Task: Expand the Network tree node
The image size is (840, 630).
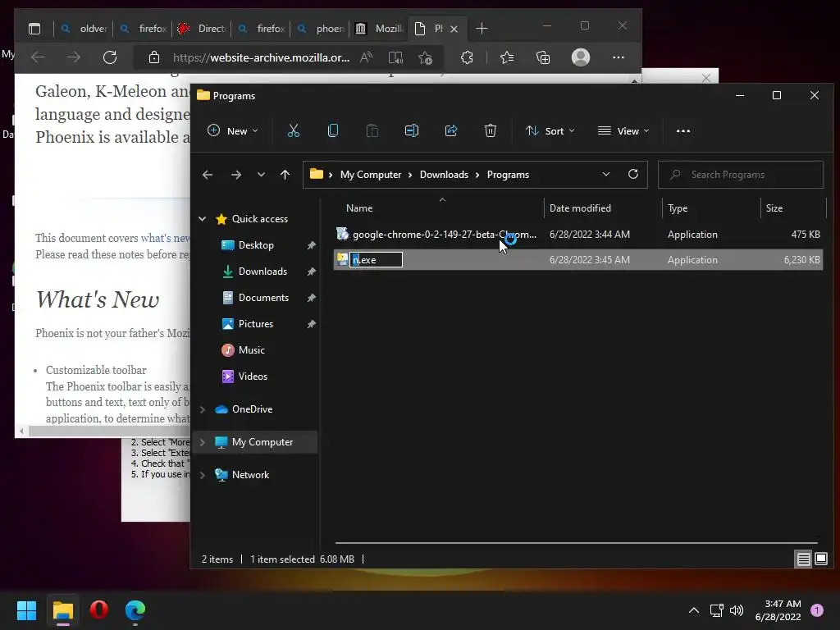Action: pos(203,475)
